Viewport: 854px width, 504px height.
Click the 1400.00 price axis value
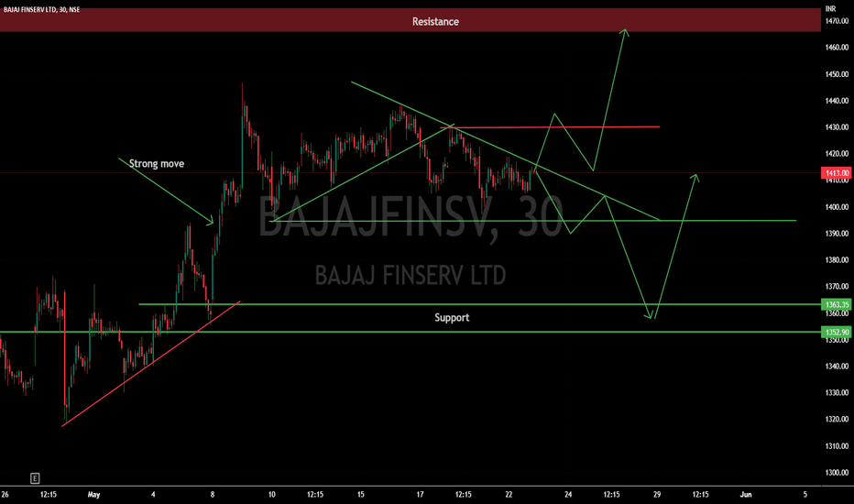click(x=838, y=207)
